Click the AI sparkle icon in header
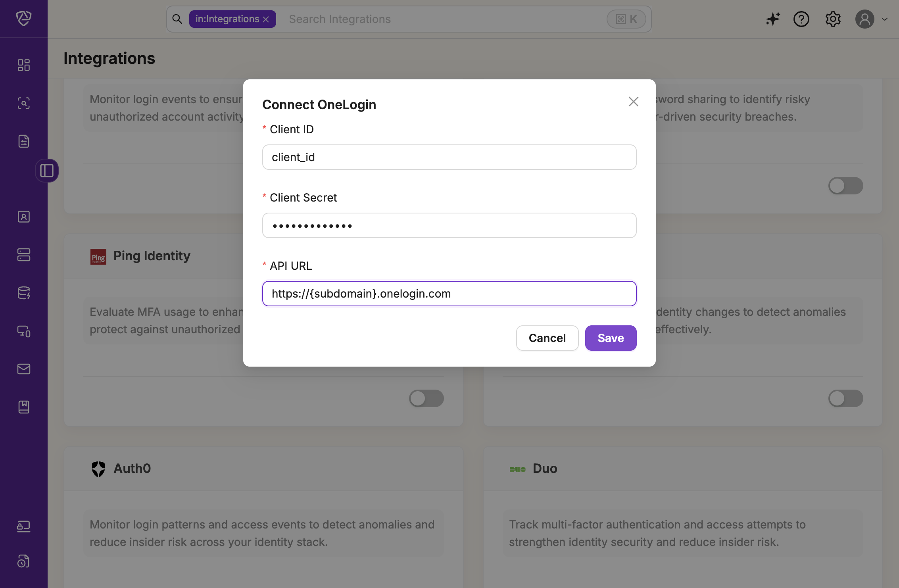The height and width of the screenshot is (588, 899). pyautogui.click(x=772, y=19)
